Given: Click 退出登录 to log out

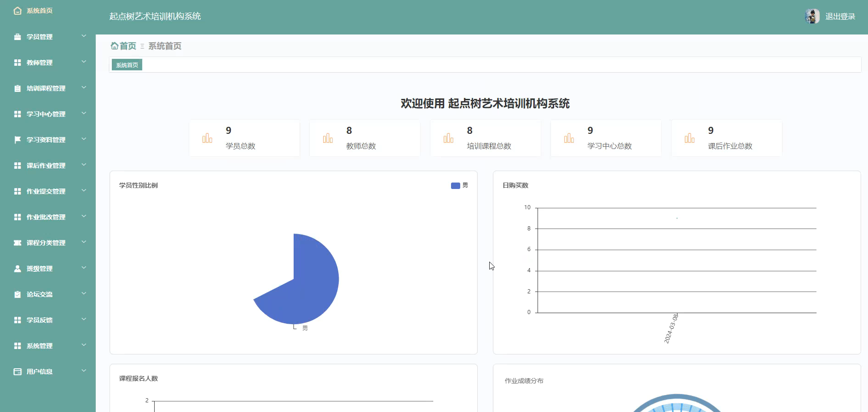Looking at the screenshot, I should coord(840,17).
